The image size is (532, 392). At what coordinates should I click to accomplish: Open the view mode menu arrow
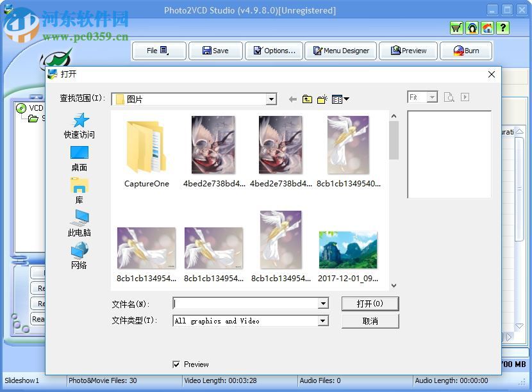pos(346,99)
